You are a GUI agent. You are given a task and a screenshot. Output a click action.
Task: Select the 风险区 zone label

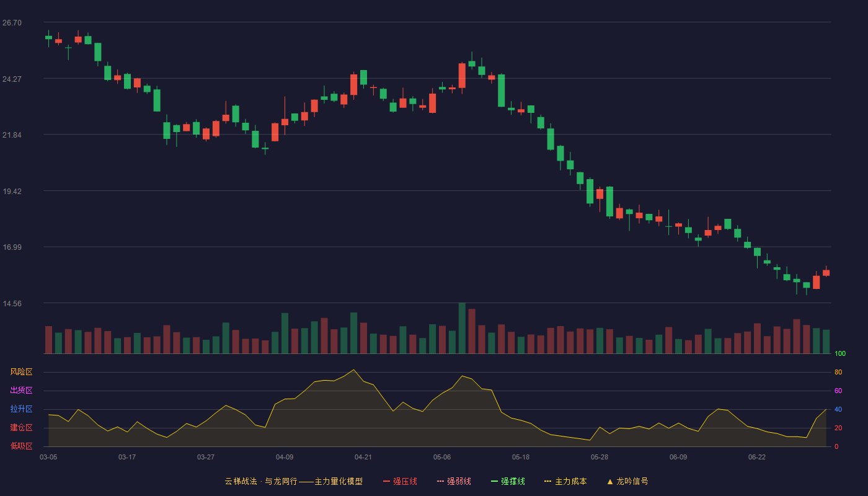pos(21,372)
